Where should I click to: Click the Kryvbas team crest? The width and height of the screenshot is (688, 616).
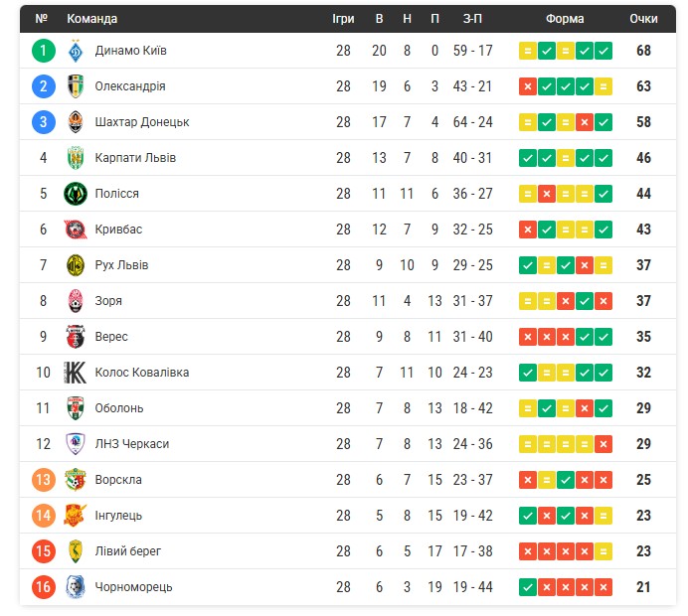pos(76,230)
